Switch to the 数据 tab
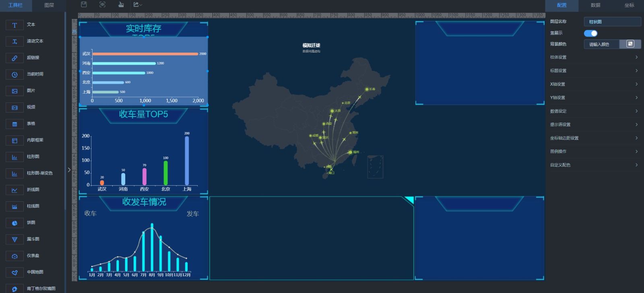The width and height of the screenshot is (644, 293). [x=595, y=5]
